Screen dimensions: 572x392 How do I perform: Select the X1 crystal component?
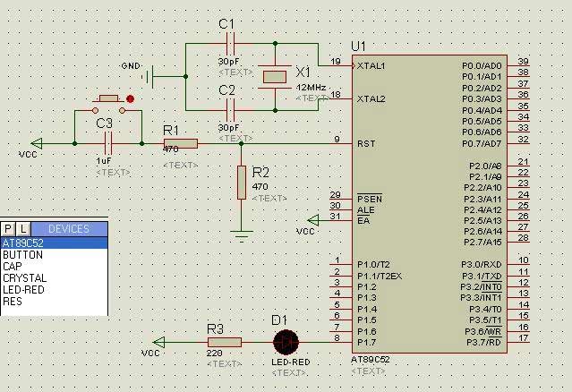point(274,77)
